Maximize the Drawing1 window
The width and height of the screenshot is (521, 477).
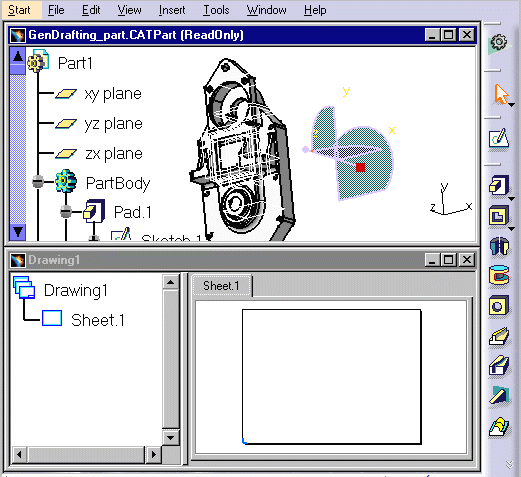[449, 259]
